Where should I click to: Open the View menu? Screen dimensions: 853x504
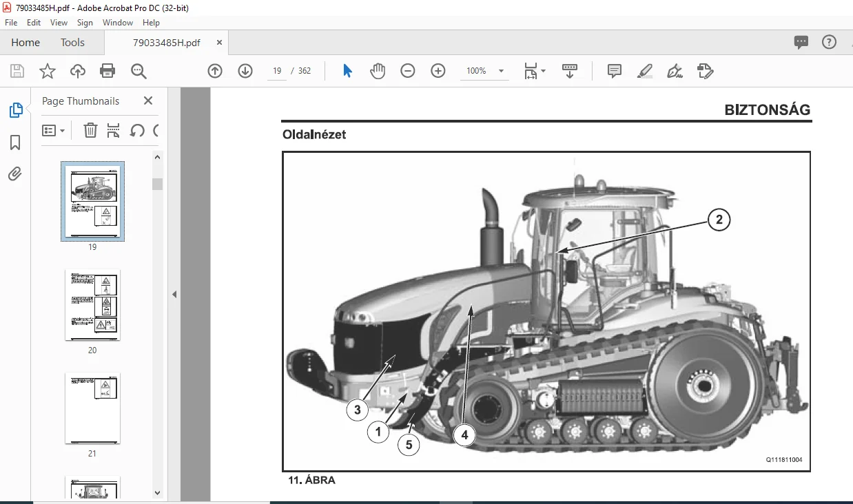59,23
